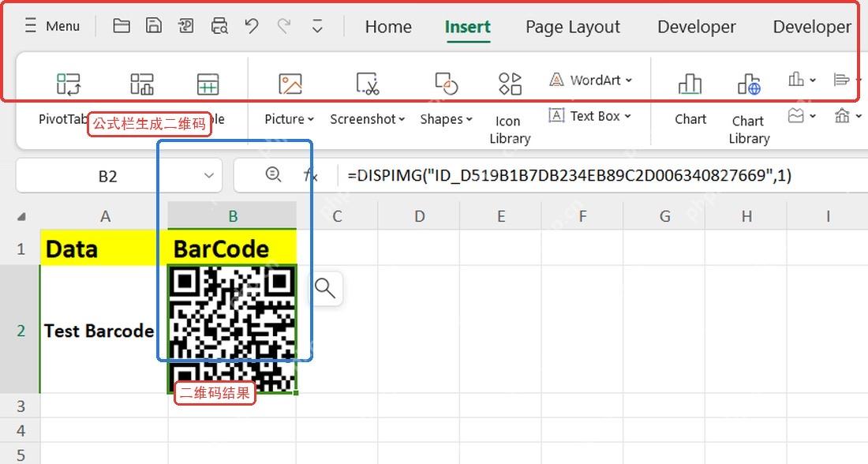Expand the quick access toolbar customize arrow
This screenshot has height=464, width=868.
317,26
